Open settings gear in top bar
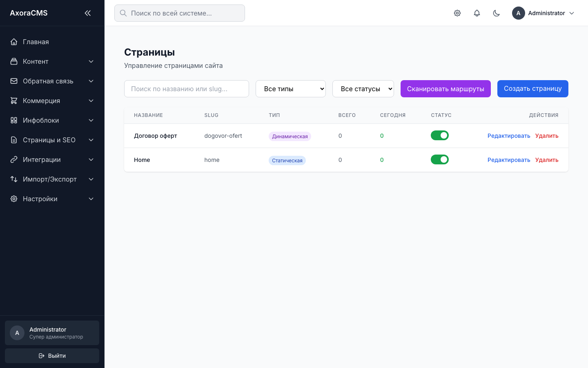This screenshot has width=588, height=368. [x=457, y=13]
